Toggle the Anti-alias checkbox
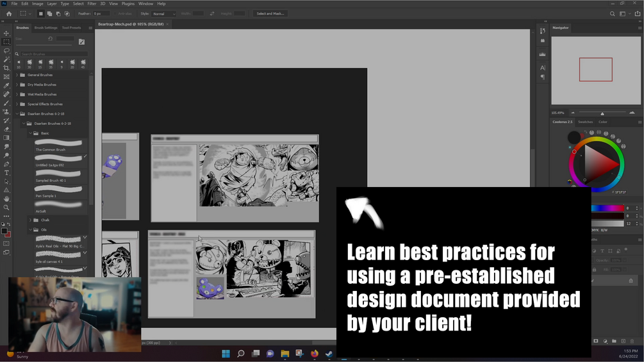Screen dimensions: 644x362 pos(115,13)
